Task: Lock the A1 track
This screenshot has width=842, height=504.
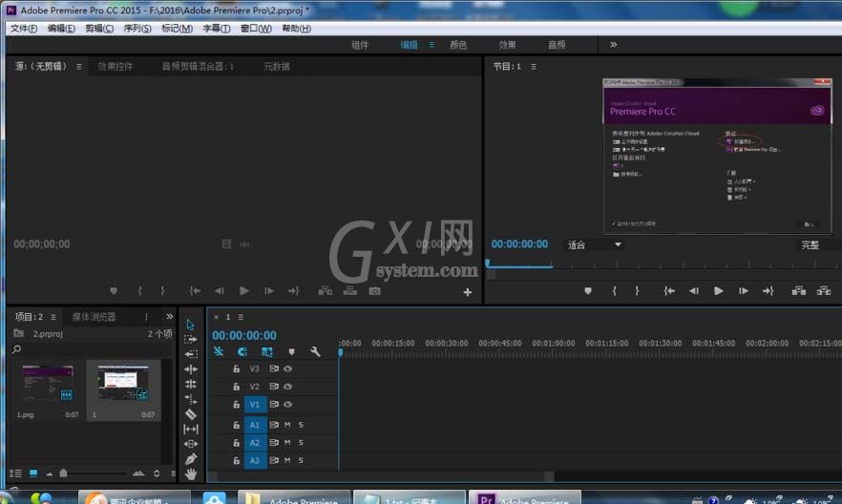Action: pos(236,425)
